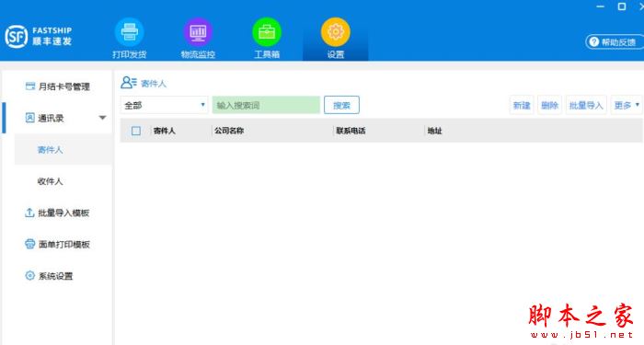Click the SF FASTSHIP logo
This screenshot has height=345, width=644.
pos(39,36)
